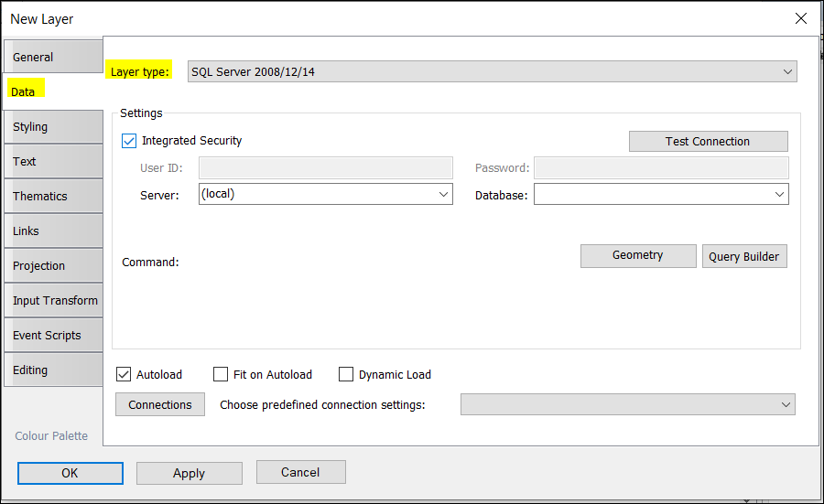Switch to the General tab

point(52,57)
